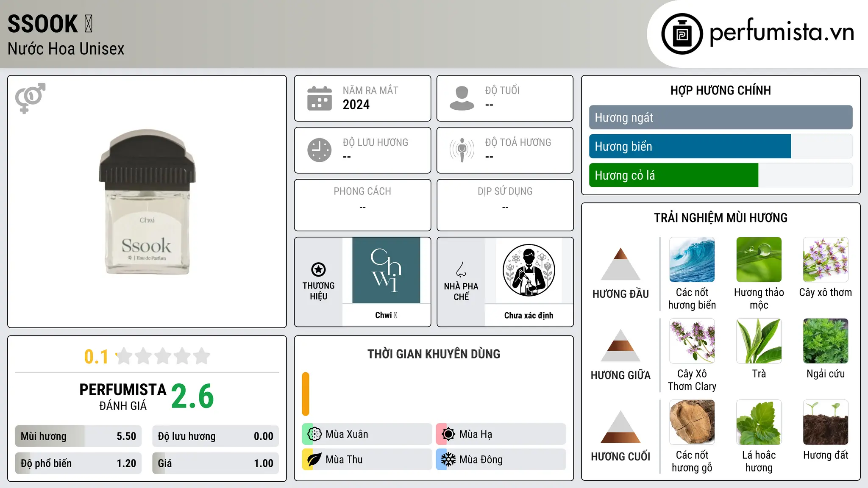Click the Độ lưu hương score bar
The image size is (868, 488).
click(x=215, y=436)
